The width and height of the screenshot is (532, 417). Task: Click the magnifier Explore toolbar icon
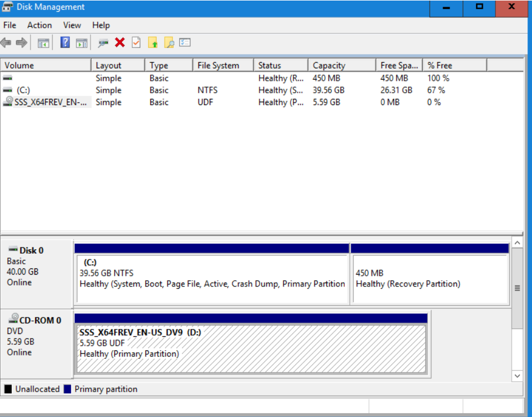coord(169,42)
